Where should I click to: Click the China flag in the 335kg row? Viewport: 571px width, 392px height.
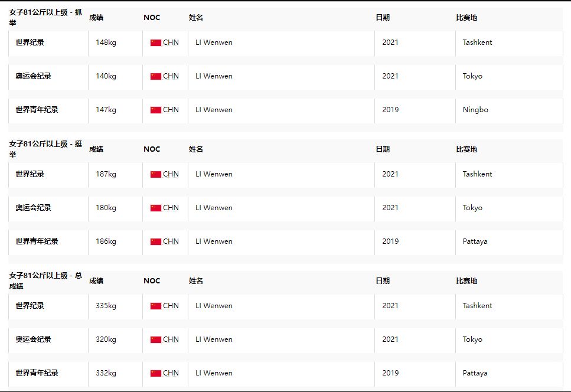pyautogui.click(x=155, y=306)
